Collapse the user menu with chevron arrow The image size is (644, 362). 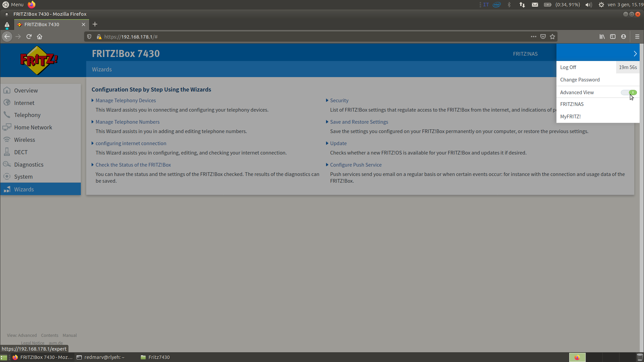(x=635, y=54)
